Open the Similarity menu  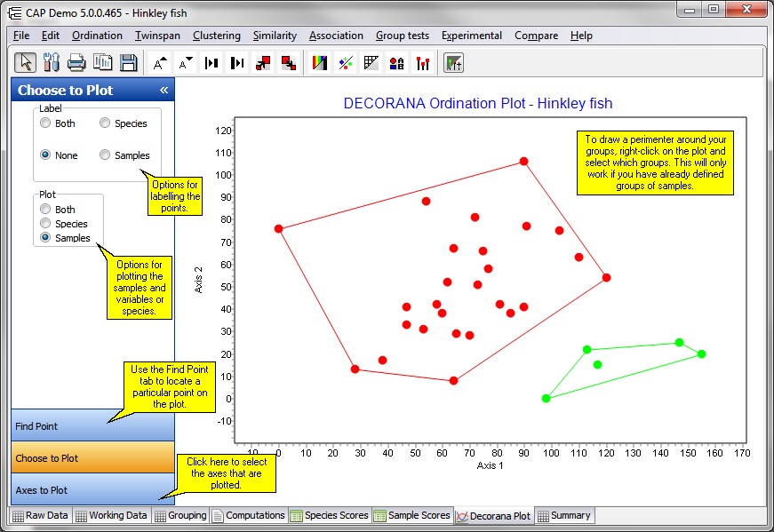point(275,36)
